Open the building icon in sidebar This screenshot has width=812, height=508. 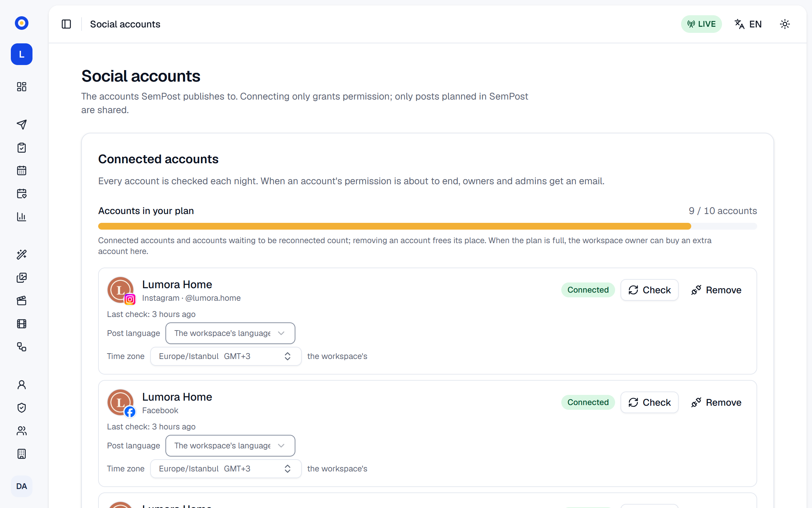tap(22, 454)
